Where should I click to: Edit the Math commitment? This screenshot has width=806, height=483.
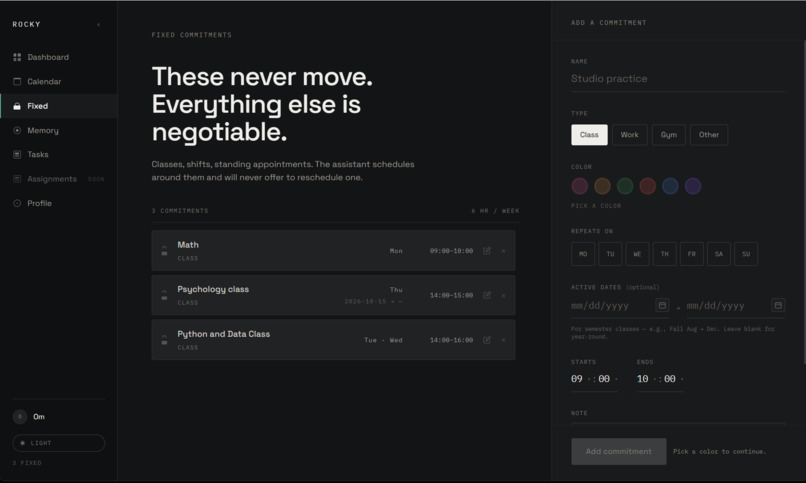487,251
